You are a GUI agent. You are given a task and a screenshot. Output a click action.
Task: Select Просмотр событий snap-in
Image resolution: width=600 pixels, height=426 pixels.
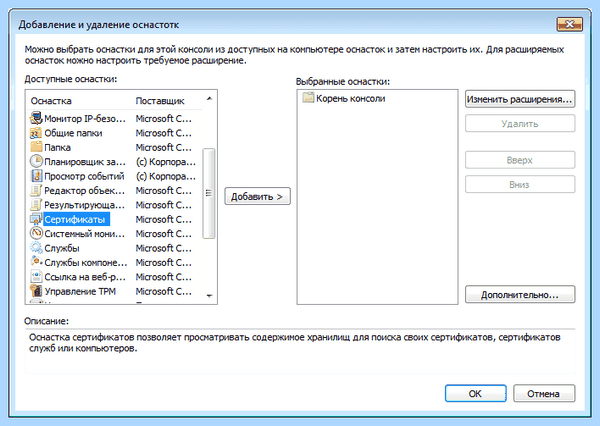84,176
